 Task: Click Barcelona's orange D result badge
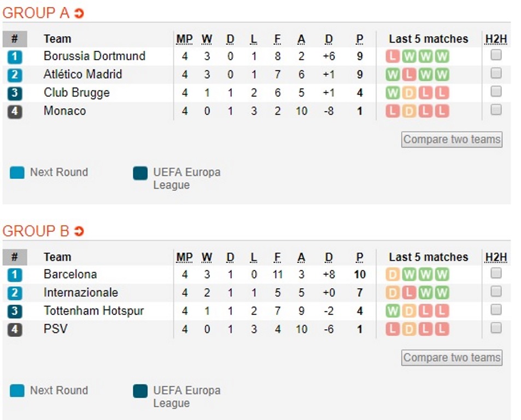pos(393,275)
